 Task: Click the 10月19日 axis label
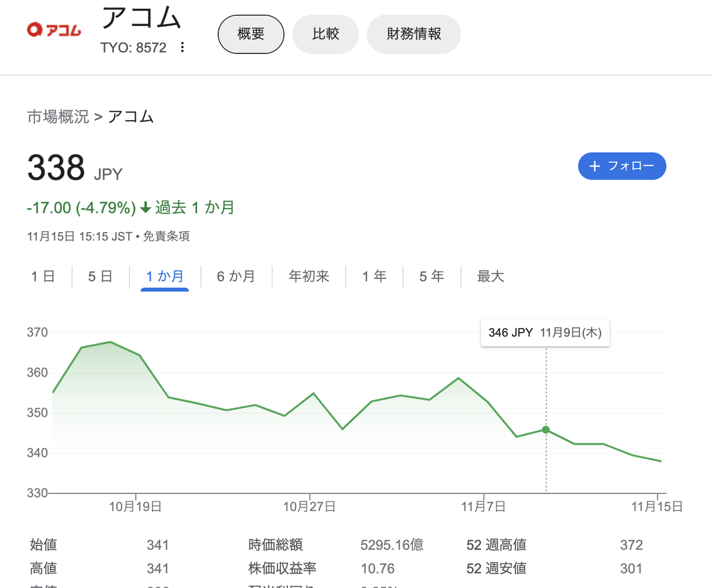[136, 506]
